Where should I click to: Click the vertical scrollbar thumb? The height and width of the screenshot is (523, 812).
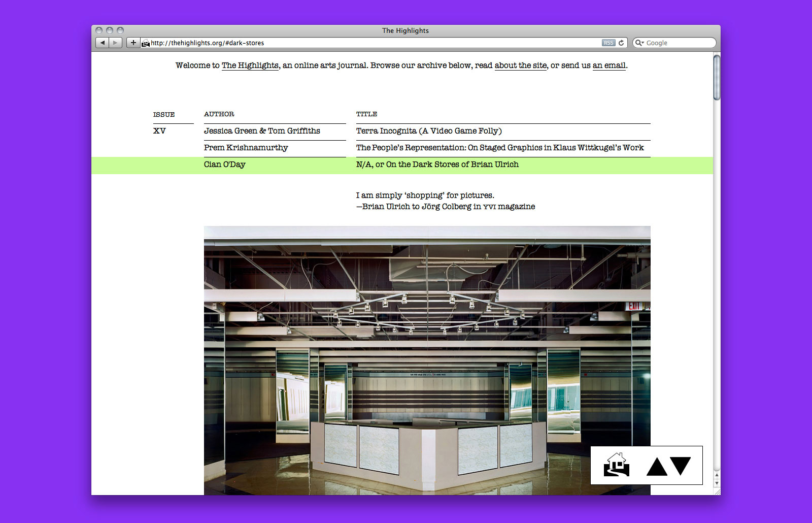[717, 77]
